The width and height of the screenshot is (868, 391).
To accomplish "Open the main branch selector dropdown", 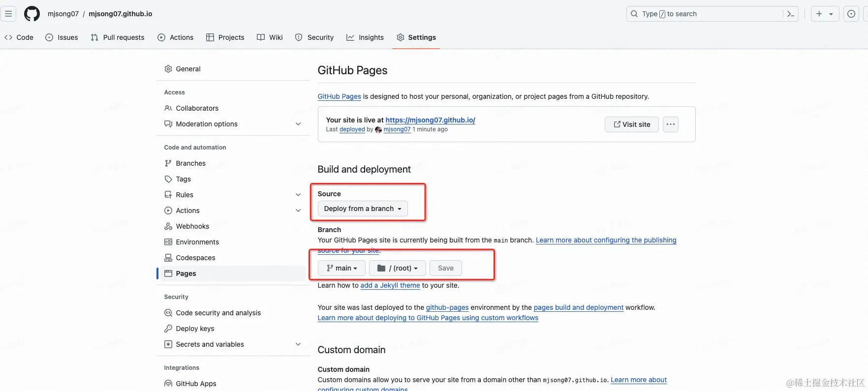I will (341, 268).
